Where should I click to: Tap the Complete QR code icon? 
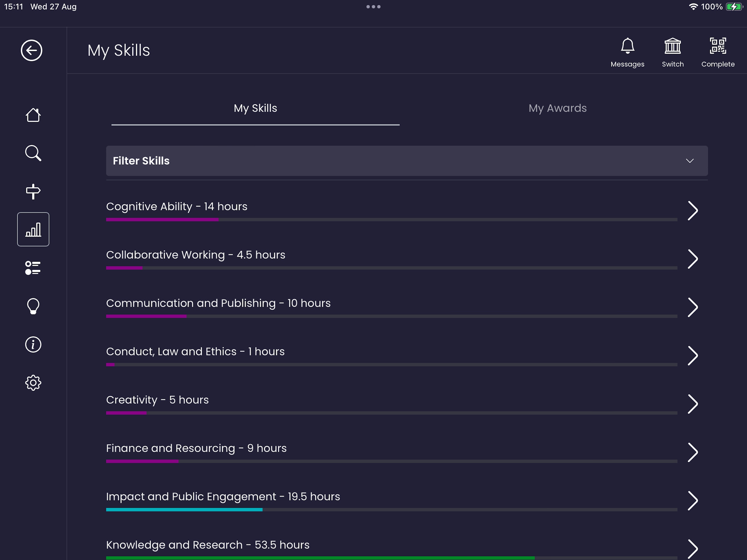tap(718, 52)
